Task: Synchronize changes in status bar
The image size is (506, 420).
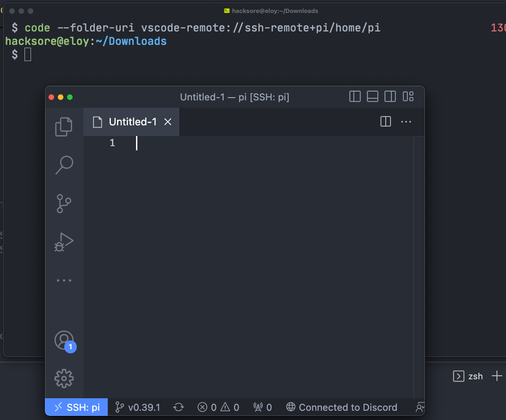Action: (179, 407)
